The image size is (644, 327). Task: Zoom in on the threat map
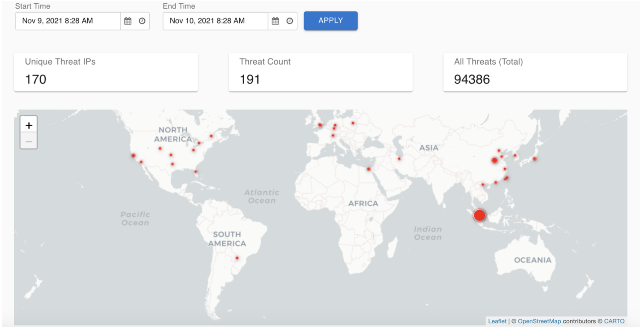tap(29, 125)
